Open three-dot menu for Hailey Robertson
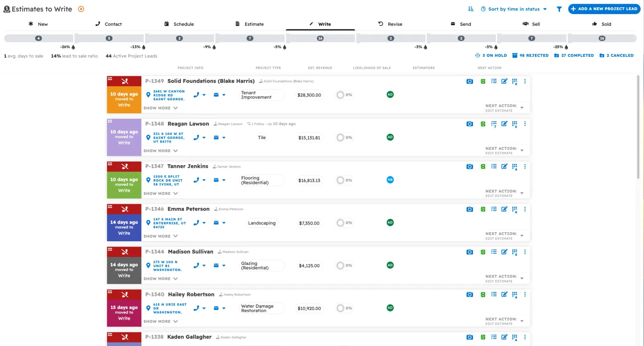 pyautogui.click(x=524, y=294)
